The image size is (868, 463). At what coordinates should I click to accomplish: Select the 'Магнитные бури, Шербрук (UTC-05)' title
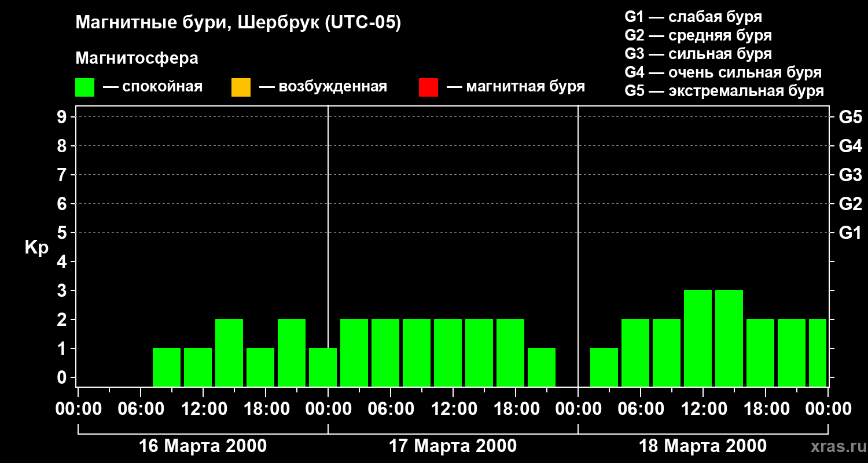click(238, 24)
